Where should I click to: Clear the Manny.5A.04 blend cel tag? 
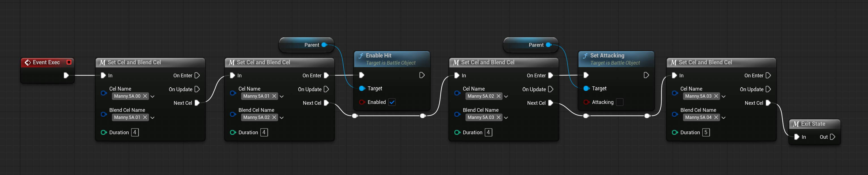pos(716,117)
